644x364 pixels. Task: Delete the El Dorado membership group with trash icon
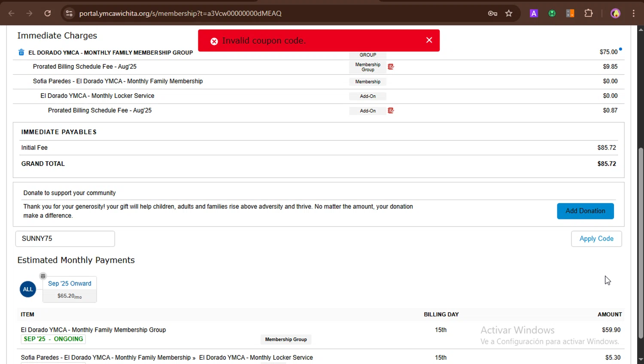click(x=21, y=52)
